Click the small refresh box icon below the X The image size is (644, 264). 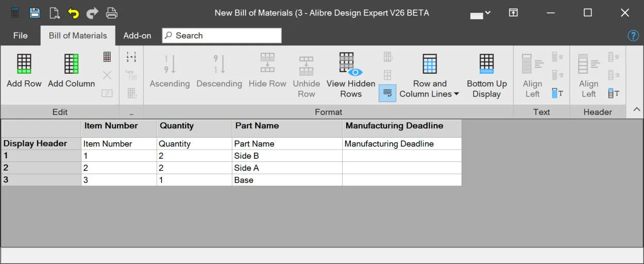pos(107,93)
